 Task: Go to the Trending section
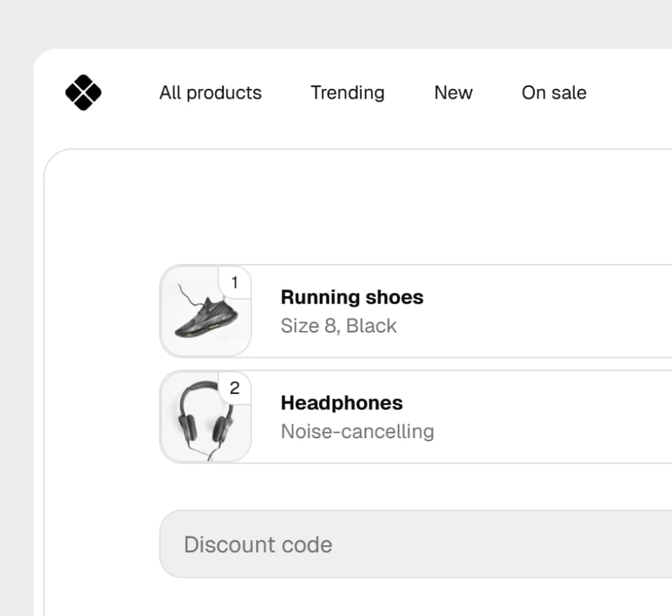[348, 93]
